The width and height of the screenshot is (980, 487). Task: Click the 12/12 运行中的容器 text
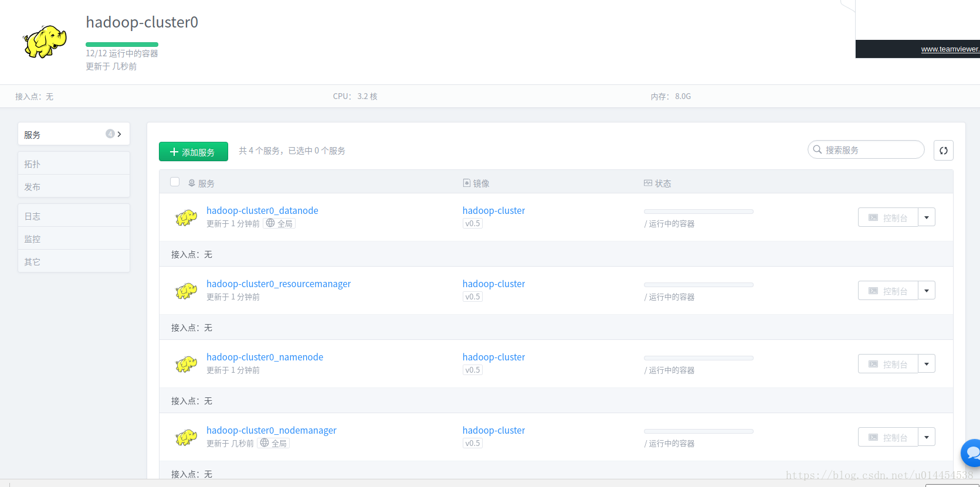point(122,53)
